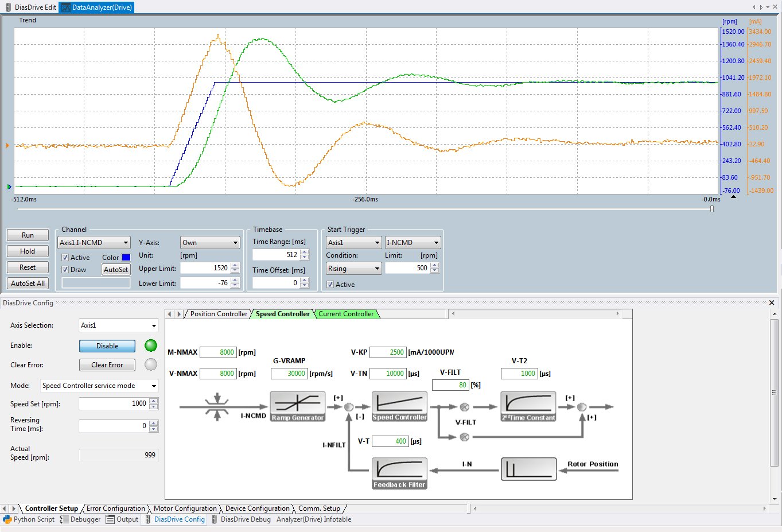Select the 2nd Time Constant block
Viewport: 782px width, 532px height.
pos(528,407)
